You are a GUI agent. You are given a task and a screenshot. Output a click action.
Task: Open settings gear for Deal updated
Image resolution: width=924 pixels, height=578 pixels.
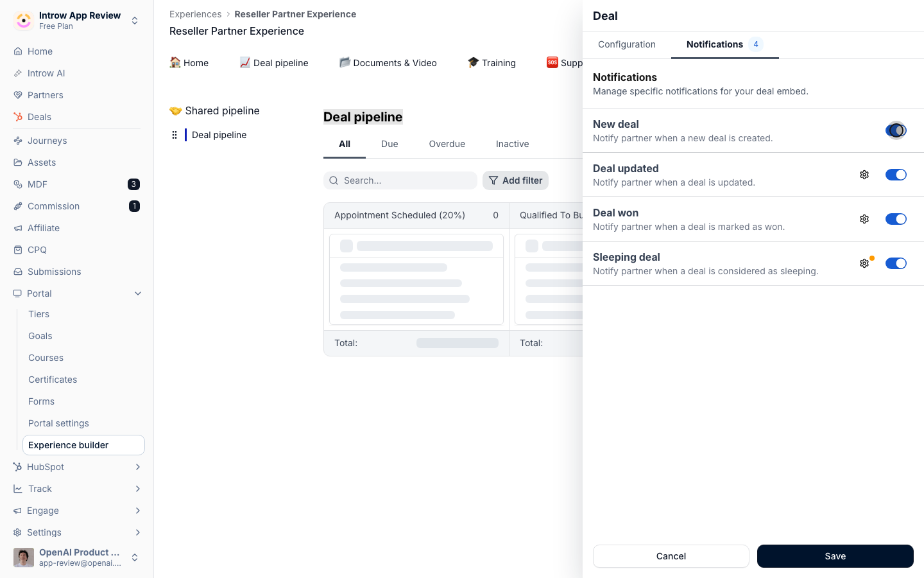tap(864, 175)
